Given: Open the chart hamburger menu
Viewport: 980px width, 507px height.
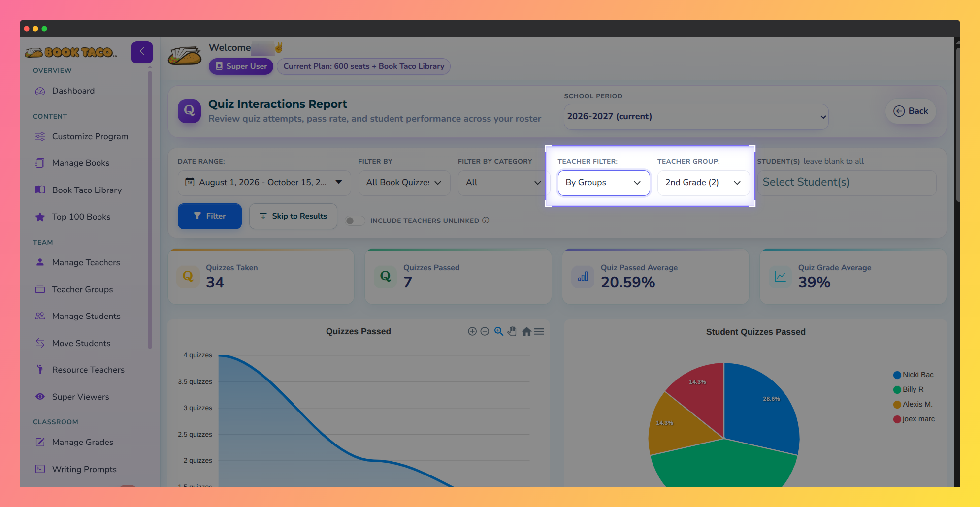Looking at the screenshot, I should 539,331.
